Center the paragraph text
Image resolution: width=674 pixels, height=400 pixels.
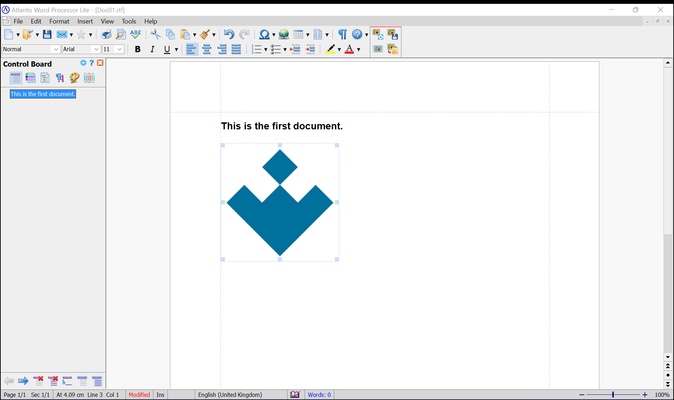point(207,49)
